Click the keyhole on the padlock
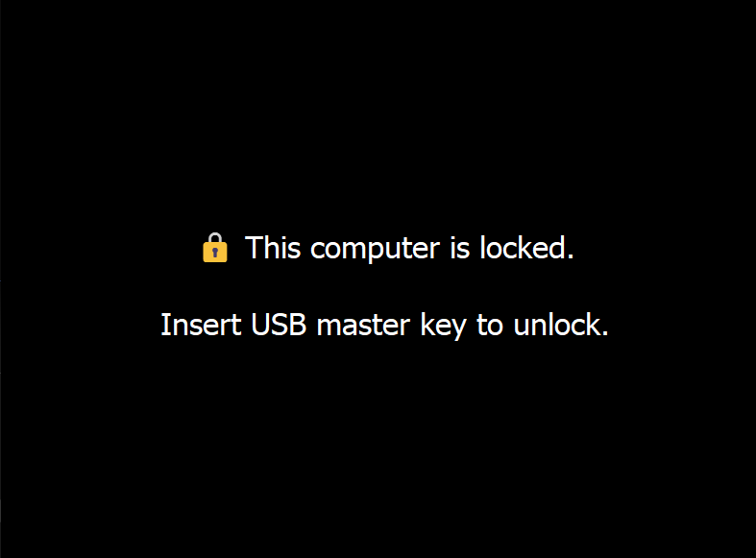 tap(215, 253)
